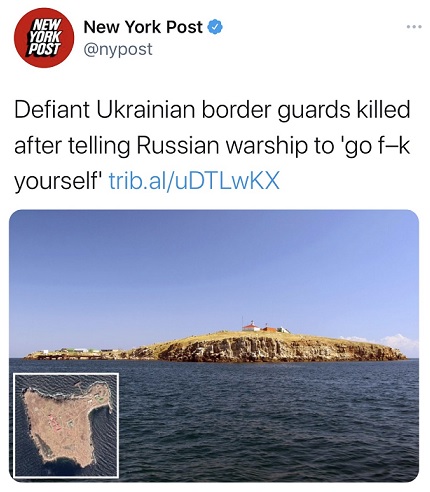
Task: Click the low pier buildings on the island's shoreline
Action: click(x=75, y=354)
